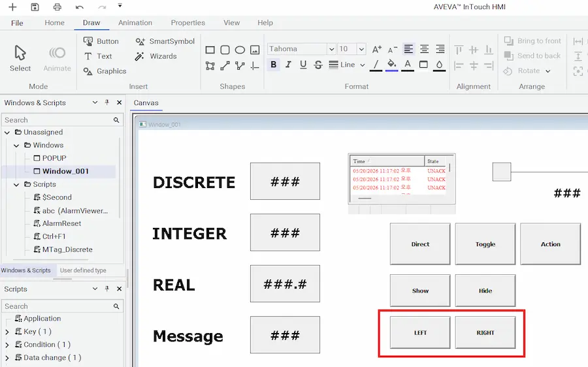This screenshot has height=367, width=588.
Task: Toggle Strikethrough formatting
Action: (x=318, y=65)
